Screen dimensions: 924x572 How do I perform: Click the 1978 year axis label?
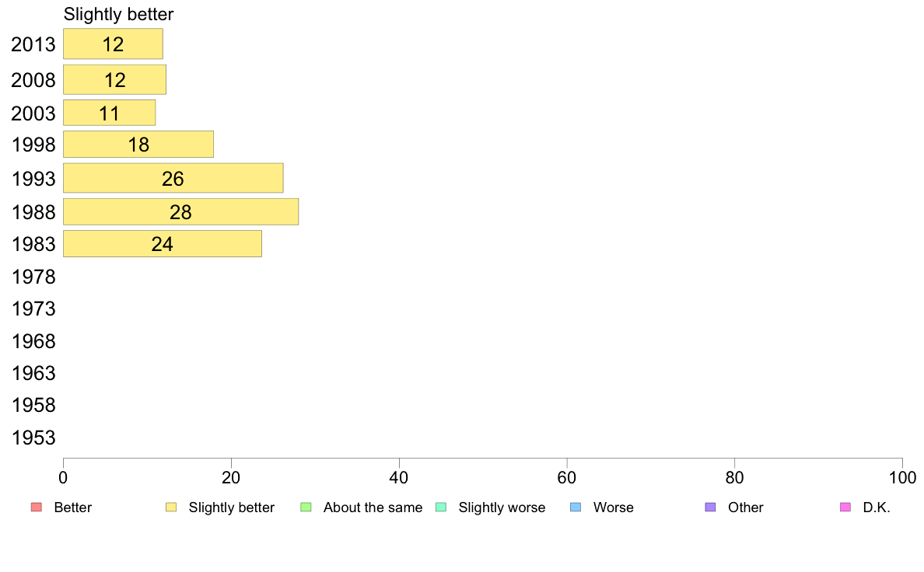coord(33,277)
